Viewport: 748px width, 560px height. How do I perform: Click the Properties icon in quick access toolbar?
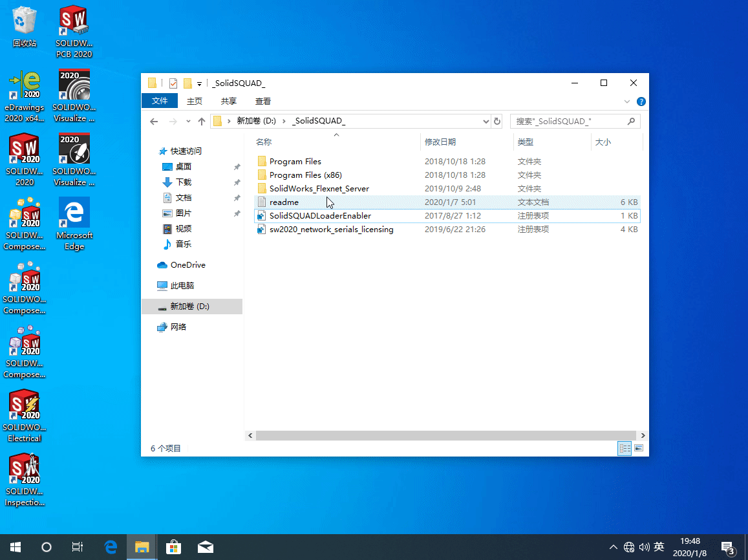pyautogui.click(x=173, y=83)
